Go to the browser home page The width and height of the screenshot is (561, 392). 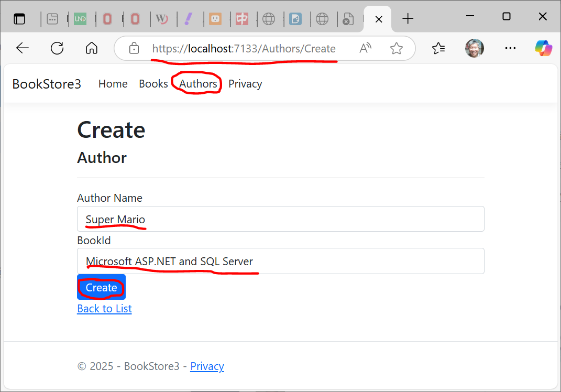click(x=92, y=48)
